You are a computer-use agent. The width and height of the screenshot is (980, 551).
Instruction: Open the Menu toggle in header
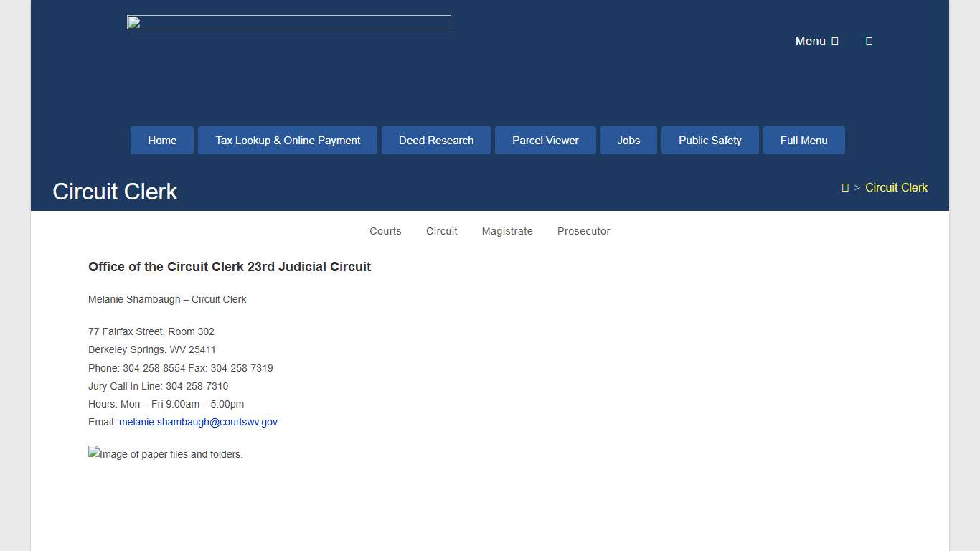(816, 42)
